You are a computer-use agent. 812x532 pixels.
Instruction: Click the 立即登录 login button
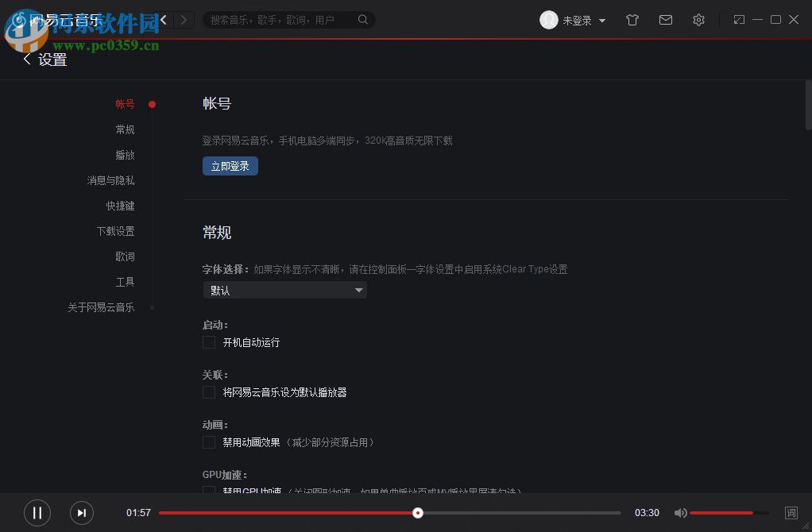(x=230, y=166)
